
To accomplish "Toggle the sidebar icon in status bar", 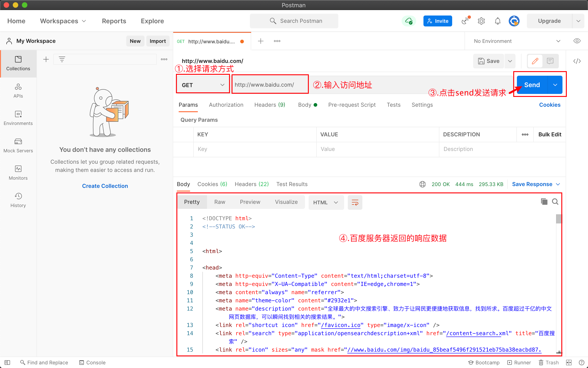I will [7, 362].
